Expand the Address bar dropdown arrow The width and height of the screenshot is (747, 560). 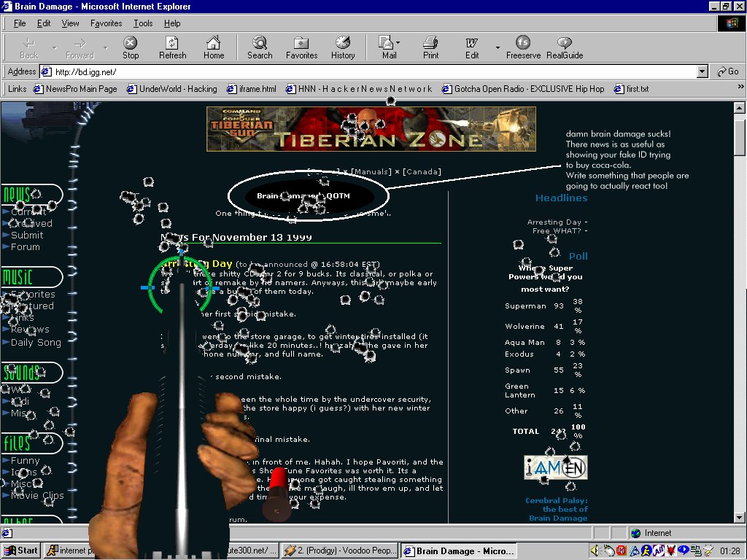703,71
